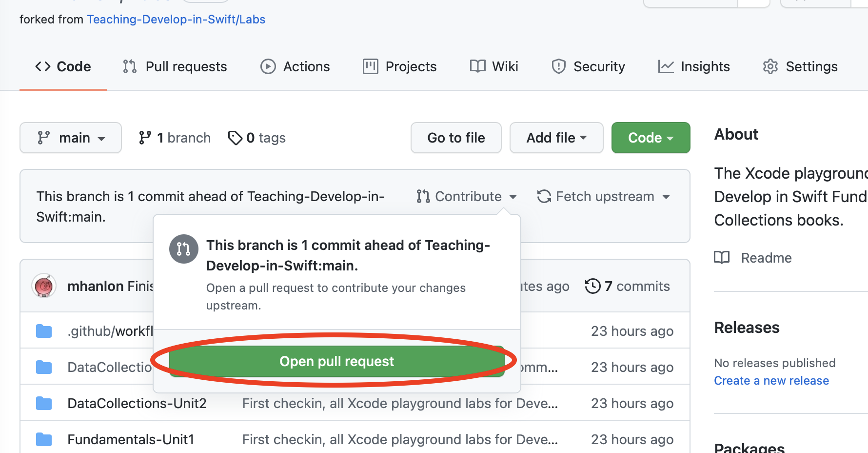
Task: Click the branch icon in main selector
Action: pyautogui.click(x=44, y=138)
